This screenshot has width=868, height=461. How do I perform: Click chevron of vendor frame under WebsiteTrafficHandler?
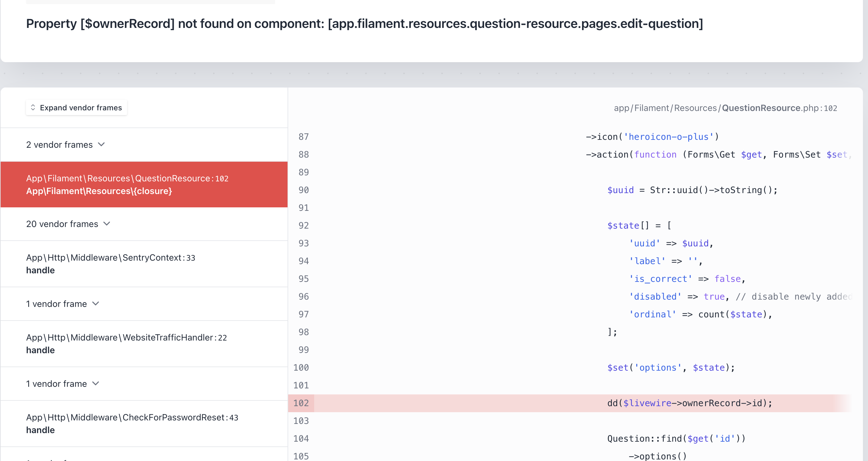point(96,384)
